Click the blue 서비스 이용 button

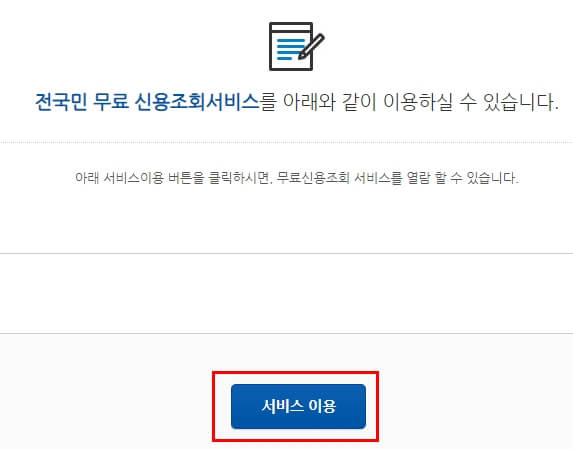[298, 406]
